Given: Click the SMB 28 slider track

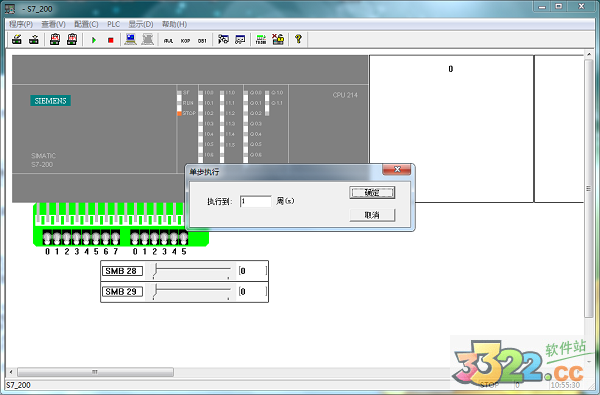Looking at the screenshot, I should 191,271.
